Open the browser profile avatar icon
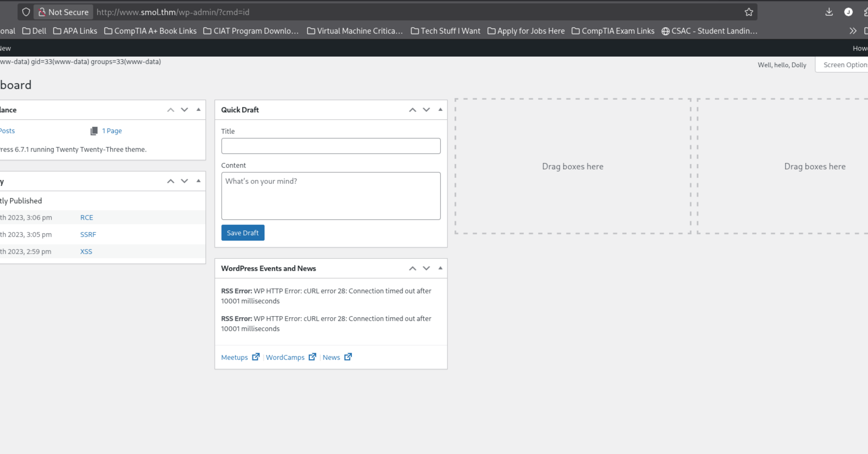Screen dimensions: 868x454 click(848, 12)
